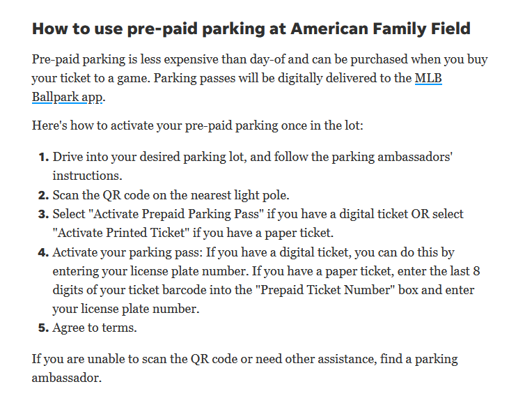Image resolution: width=532 pixels, height=398 pixels.
Task: Click the bold list number 5
Action: [42, 327]
